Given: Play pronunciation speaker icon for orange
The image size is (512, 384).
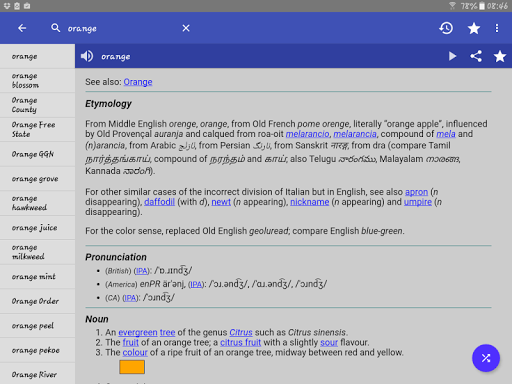Looking at the screenshot, I should point(87,56).
